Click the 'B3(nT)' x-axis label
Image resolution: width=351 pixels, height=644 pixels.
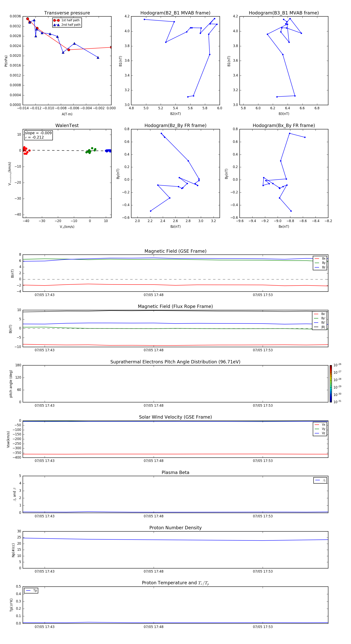click(284, 114)
